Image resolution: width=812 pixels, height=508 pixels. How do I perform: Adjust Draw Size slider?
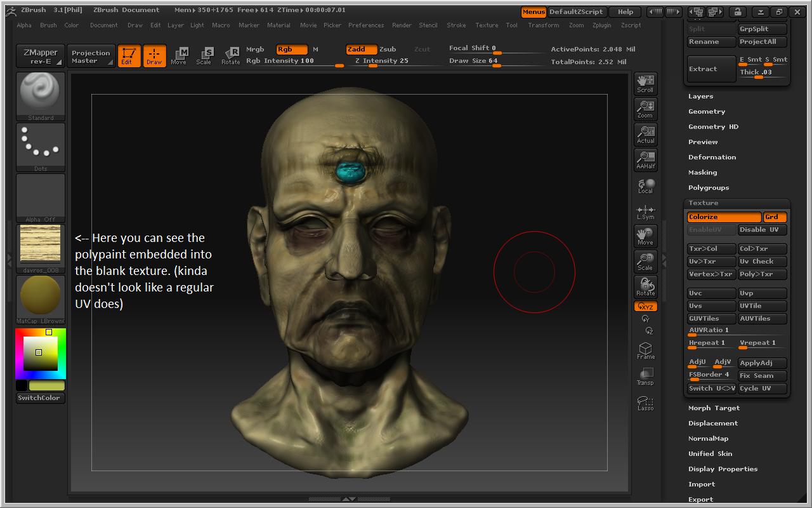click(x=496, y=62)
